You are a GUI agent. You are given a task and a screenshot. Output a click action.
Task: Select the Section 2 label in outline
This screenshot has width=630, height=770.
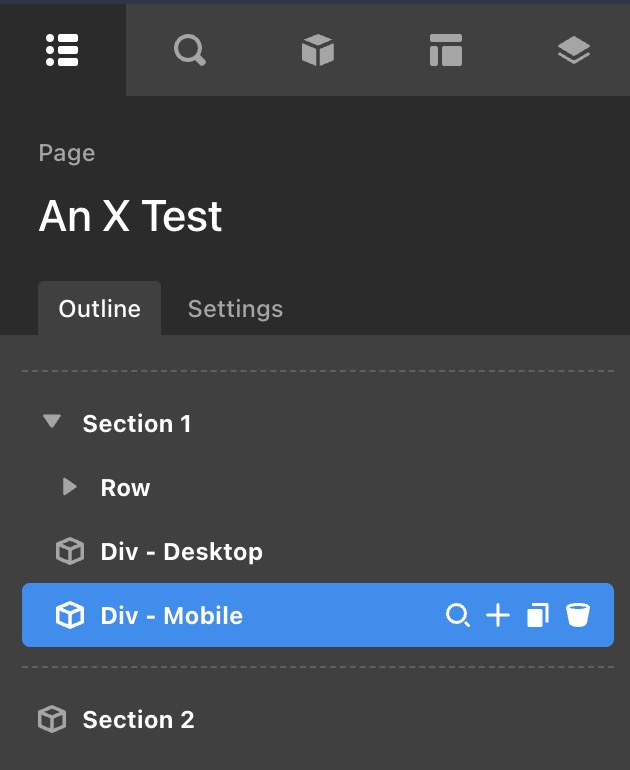138,720
